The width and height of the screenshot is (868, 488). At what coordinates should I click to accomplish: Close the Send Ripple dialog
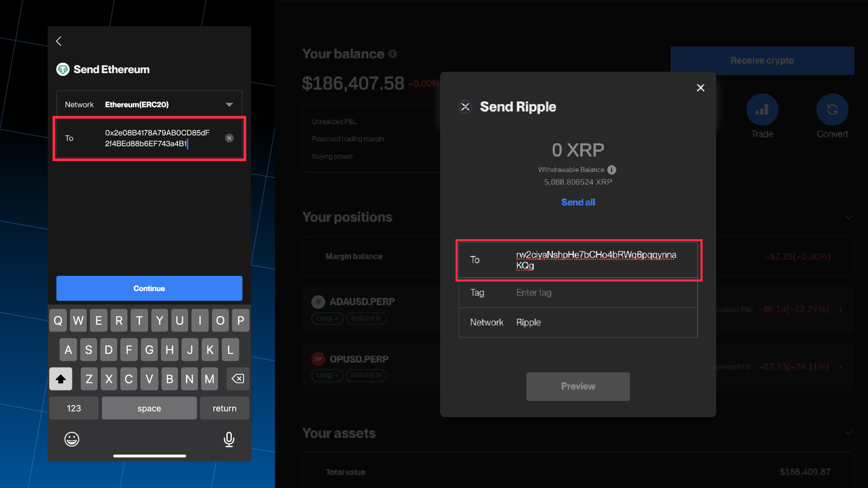[x=701, y=88]
